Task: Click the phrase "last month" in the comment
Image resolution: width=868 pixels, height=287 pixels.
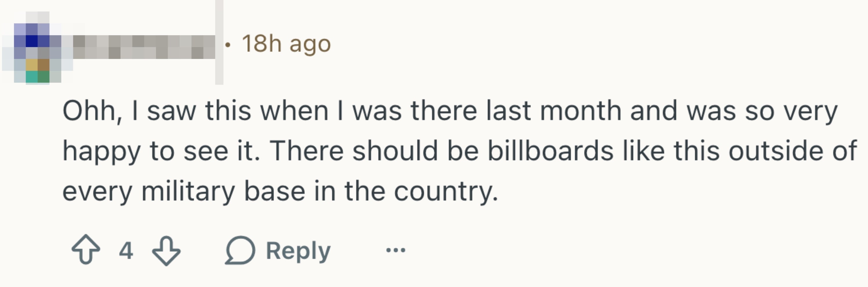Action: click(x=554, y=111)
